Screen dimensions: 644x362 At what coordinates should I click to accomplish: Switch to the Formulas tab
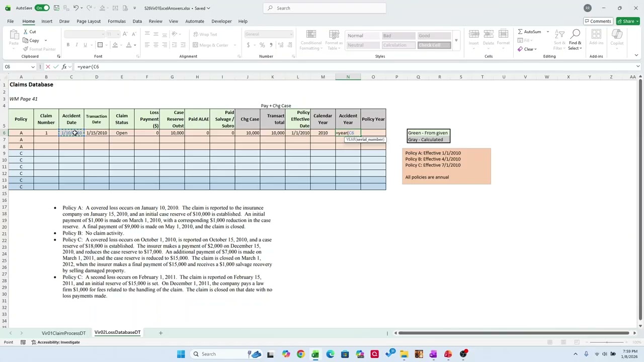coord(117,21)
